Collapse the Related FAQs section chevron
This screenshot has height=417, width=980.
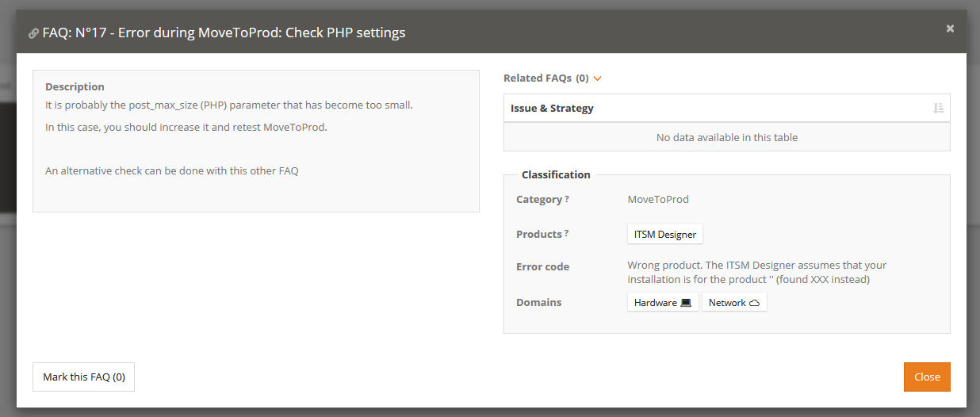point(598,78)
